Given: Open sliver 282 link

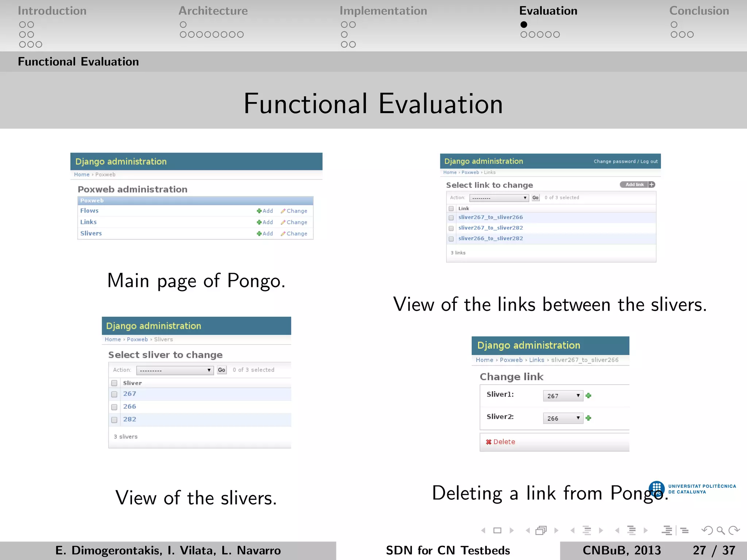Looking at the screenshot, I should click(129, 419).
